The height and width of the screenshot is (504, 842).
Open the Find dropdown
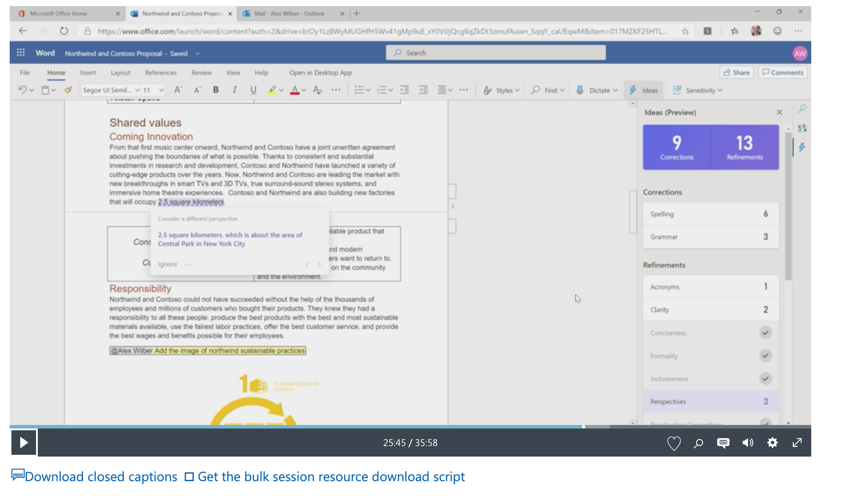(548, 90)
